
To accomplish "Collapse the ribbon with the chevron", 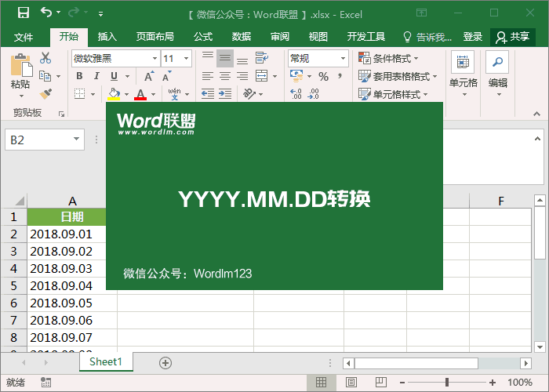I will 536,114.
